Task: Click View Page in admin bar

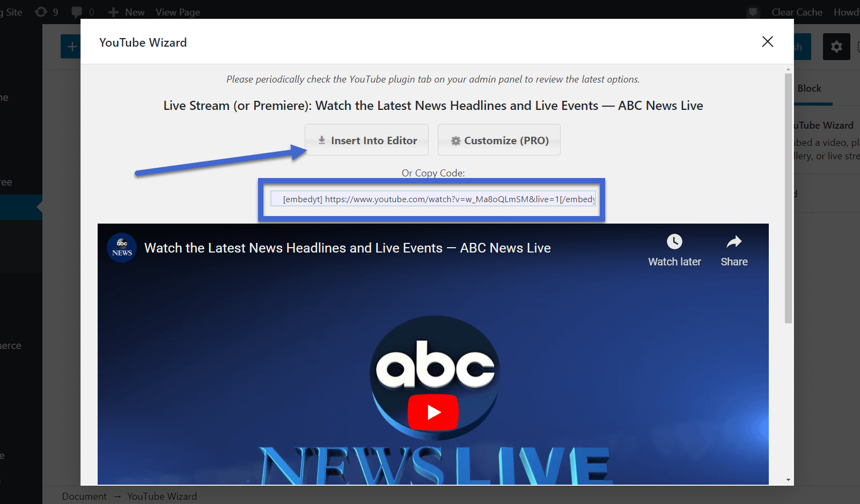Action: tap(178, 12)
